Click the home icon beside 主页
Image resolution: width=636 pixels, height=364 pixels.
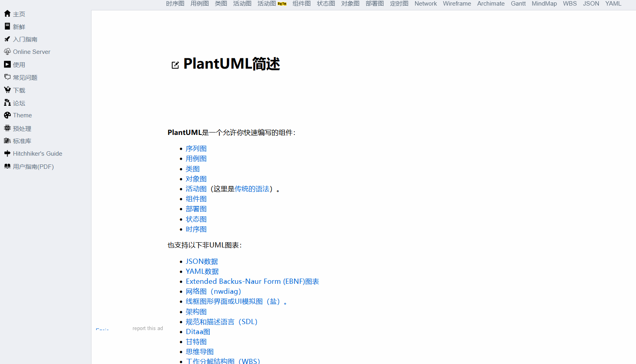point(7,14)
